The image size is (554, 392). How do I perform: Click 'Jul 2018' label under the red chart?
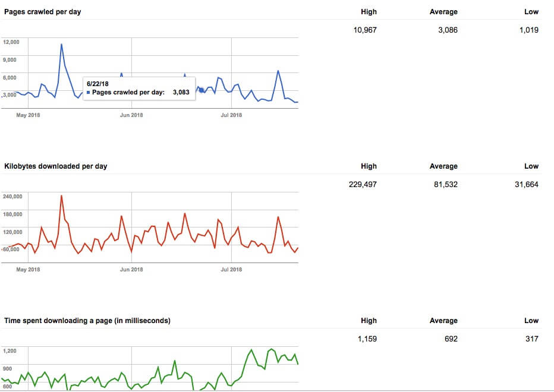click(231, 269)
